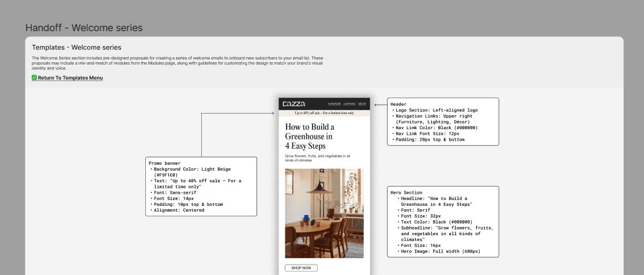Select 'Background Color: Light Beige' line

(x=192, y=169)
